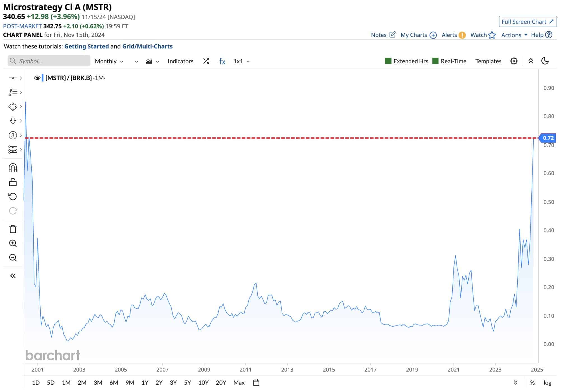Open the 1x1 grid layout dropdown
563x392 pixels.
(x=240, y=61)
